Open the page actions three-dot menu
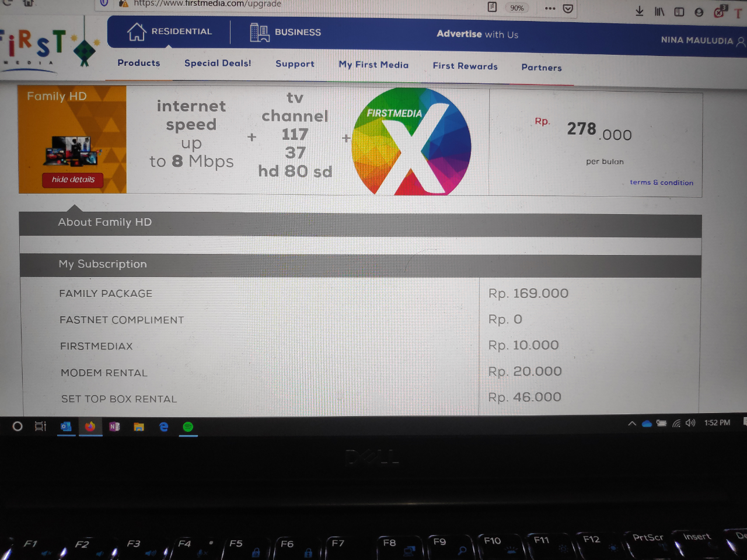 [550, 8]
